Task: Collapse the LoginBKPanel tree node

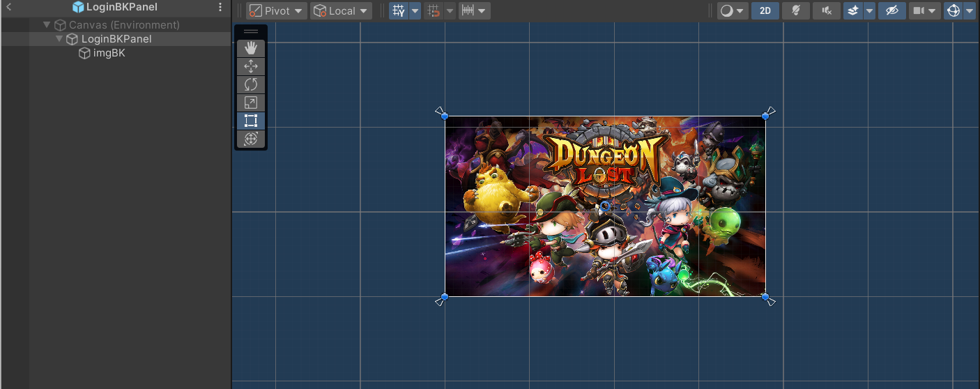Action: (59, 39)
